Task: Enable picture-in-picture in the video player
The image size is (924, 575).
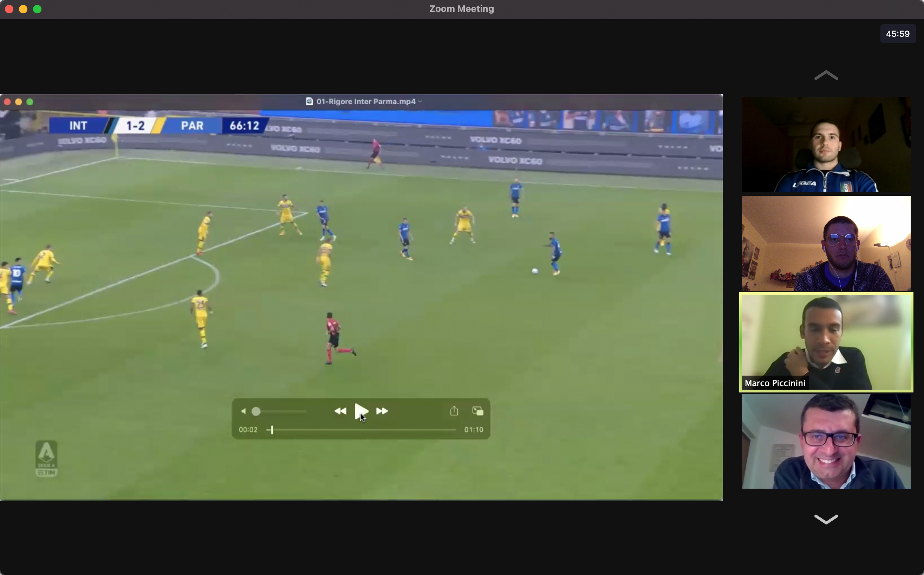Action: (477, 411)
